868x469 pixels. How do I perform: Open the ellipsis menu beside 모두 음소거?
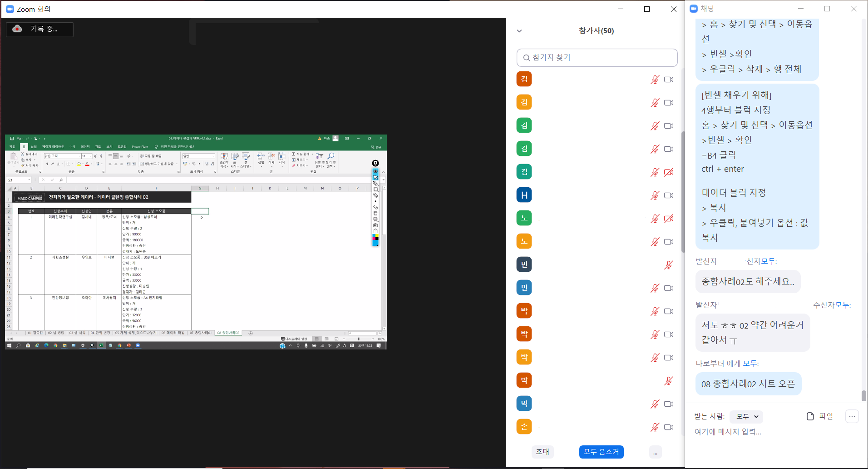(655, 452)
